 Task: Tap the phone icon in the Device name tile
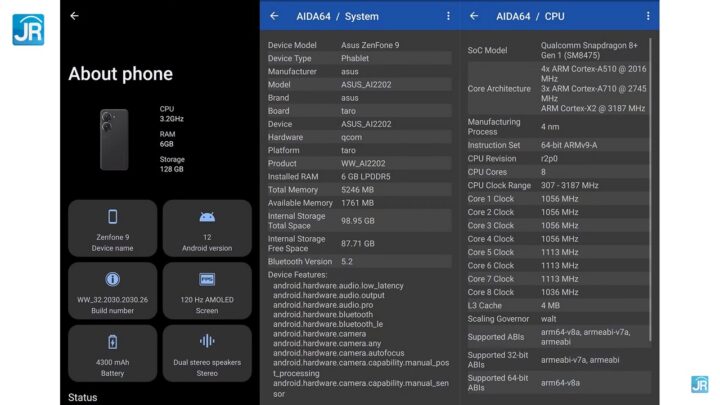(x=112, y=216)
